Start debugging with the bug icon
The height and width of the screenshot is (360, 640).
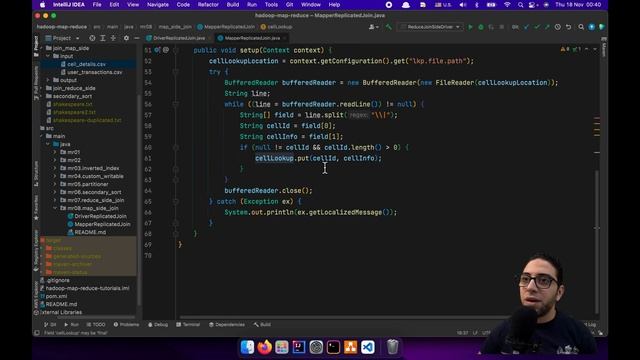[x=481, y=27]
